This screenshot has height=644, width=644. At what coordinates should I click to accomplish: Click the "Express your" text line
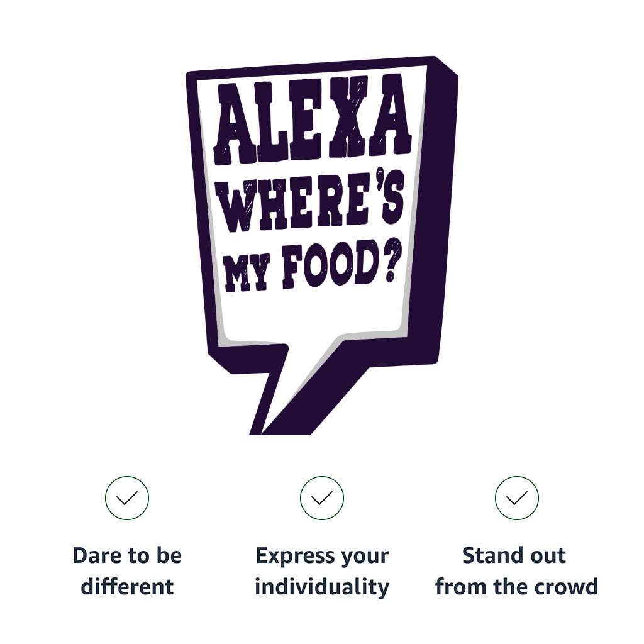[322, 556]
